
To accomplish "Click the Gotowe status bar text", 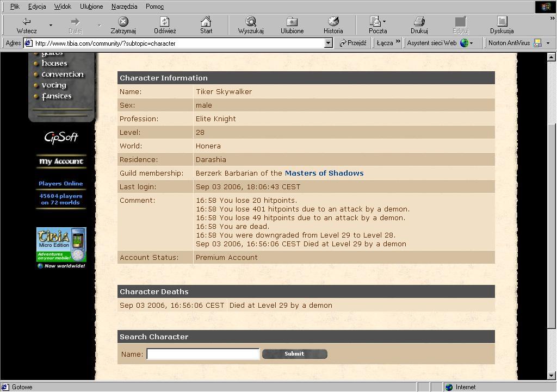I will click(22, 387).
